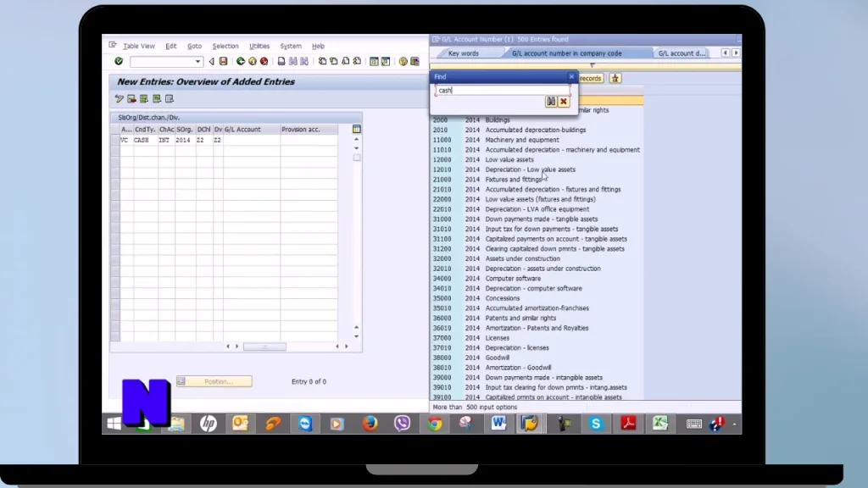Close the Find dialog with title X
The height and width of the screenshot is (488, 868).
[571, 76]
